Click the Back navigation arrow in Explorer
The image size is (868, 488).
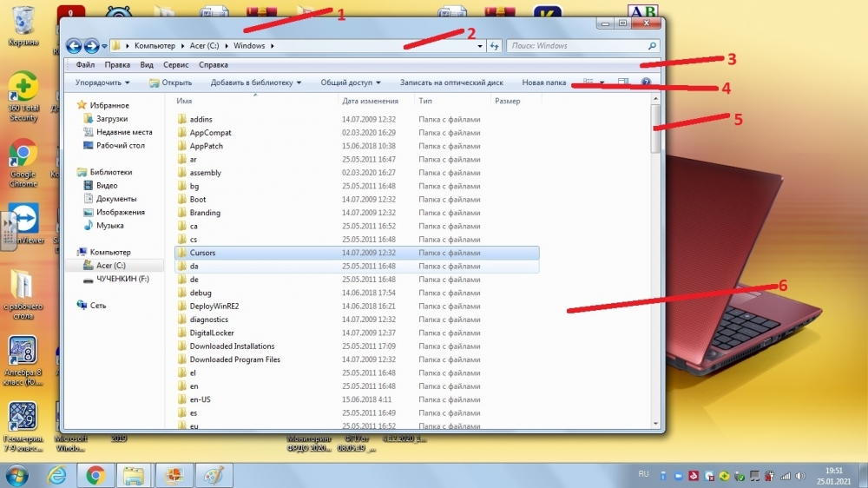(x=74, y=46)
